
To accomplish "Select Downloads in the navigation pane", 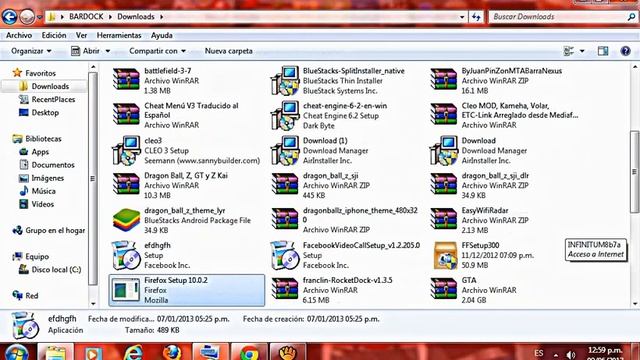I will tap(50, 86).
